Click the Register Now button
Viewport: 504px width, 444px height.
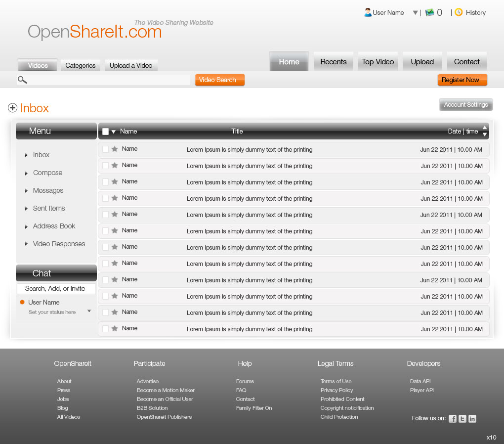pos(462,80)
